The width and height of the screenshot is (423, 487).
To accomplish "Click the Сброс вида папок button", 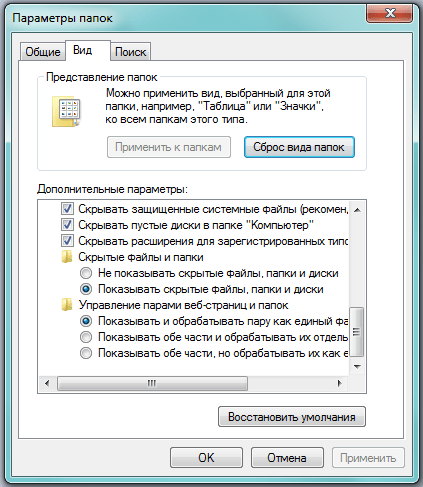I will pyautogui.click(x=299, y=147).
